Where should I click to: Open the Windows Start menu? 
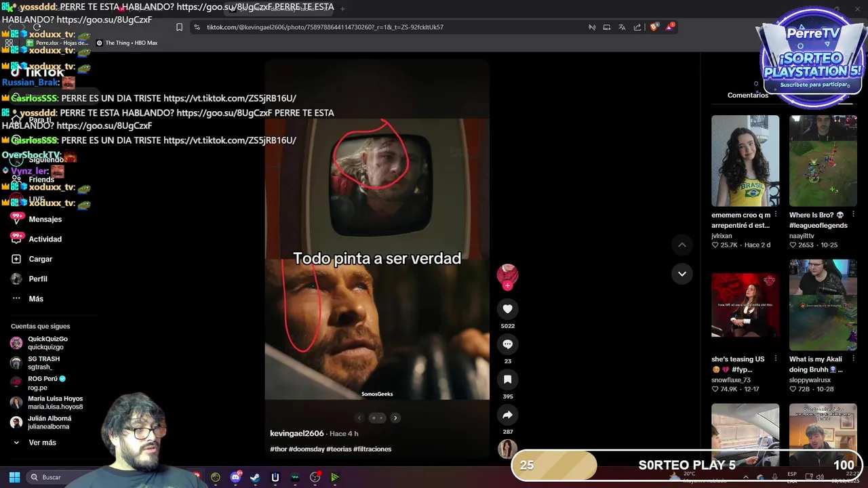pyautogui.click(x=14, y=477)
